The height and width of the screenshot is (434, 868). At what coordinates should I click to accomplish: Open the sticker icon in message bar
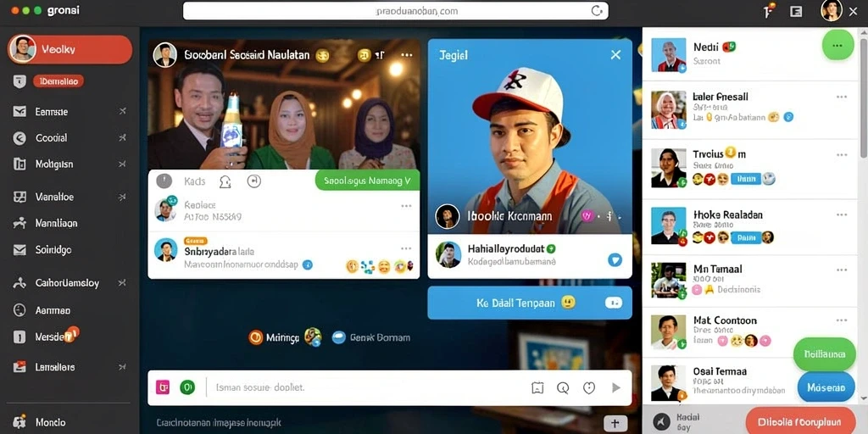537,388
